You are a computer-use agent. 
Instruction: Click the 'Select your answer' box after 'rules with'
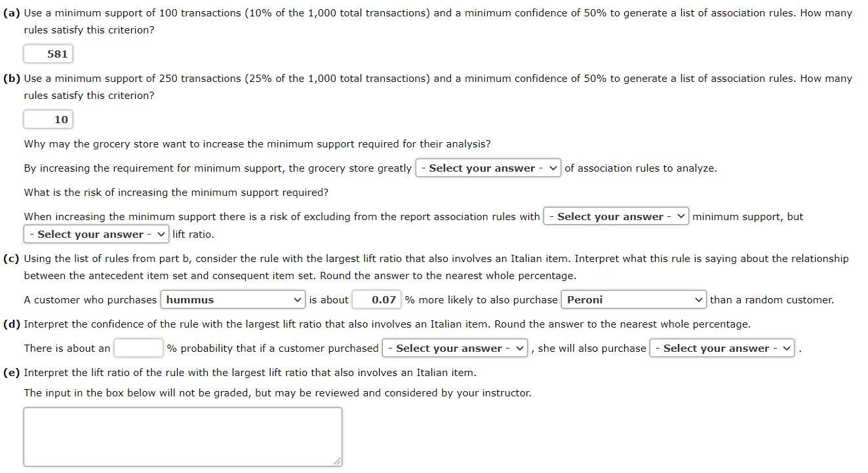(x=615, y=216)
